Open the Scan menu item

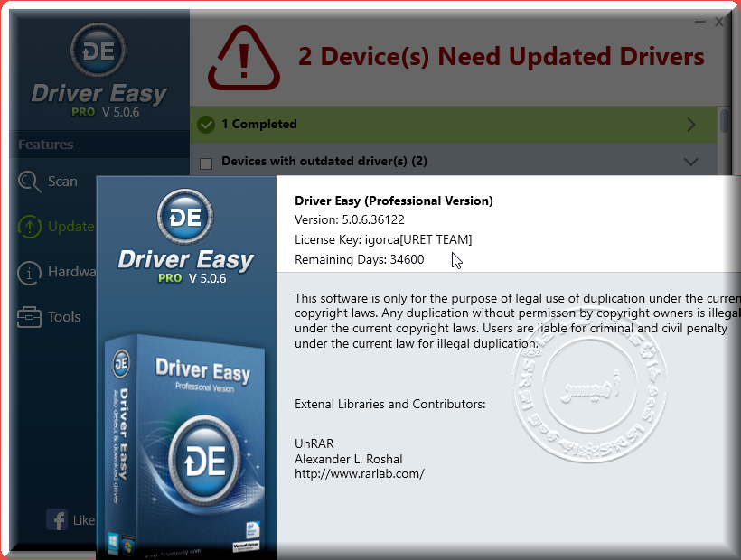(x=62, y=182)
